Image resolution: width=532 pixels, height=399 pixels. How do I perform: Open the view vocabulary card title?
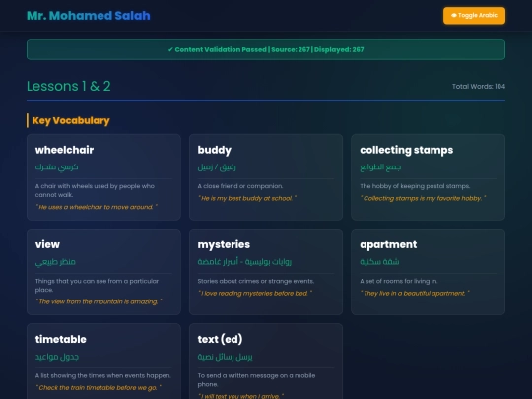pos(47,244)
